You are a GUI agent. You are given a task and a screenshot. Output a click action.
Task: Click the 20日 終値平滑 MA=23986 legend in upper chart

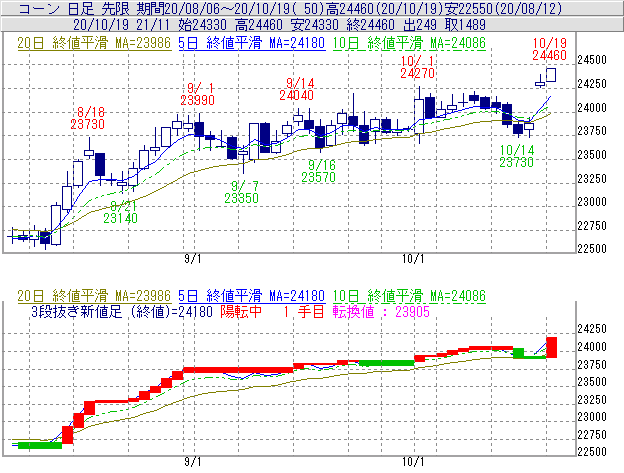[x=94, y=43]
